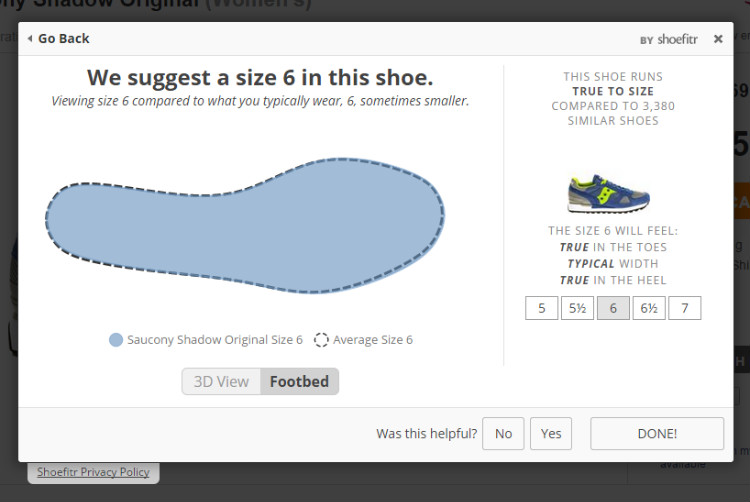Screen dimensions: 750x502
Task: Select the Footbed view
Action: tap(299, 382)
